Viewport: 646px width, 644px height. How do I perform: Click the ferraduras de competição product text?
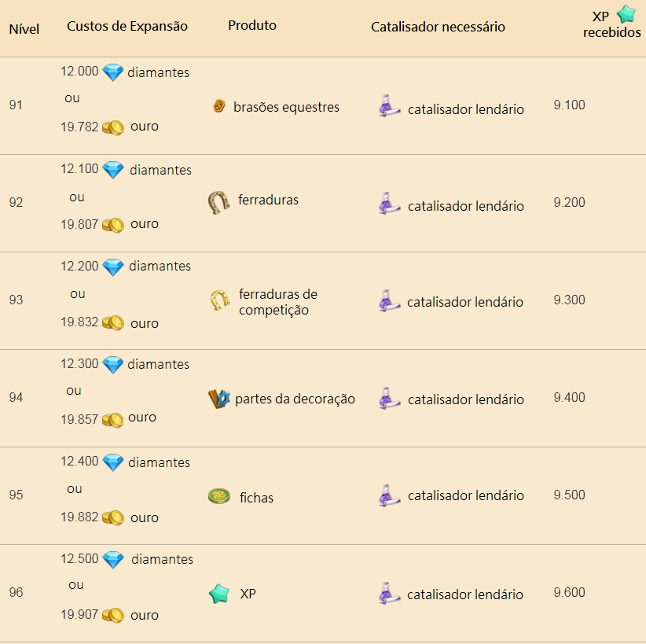point(278,302)
